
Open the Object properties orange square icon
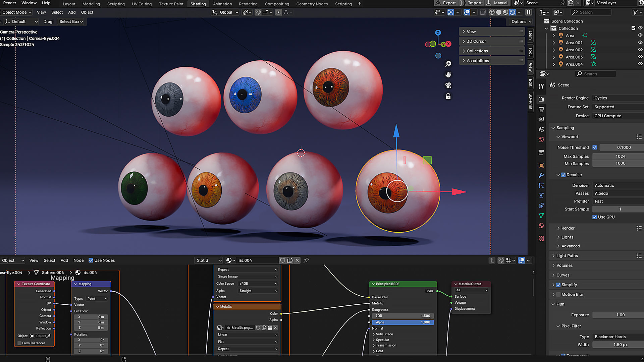[541, 165]
